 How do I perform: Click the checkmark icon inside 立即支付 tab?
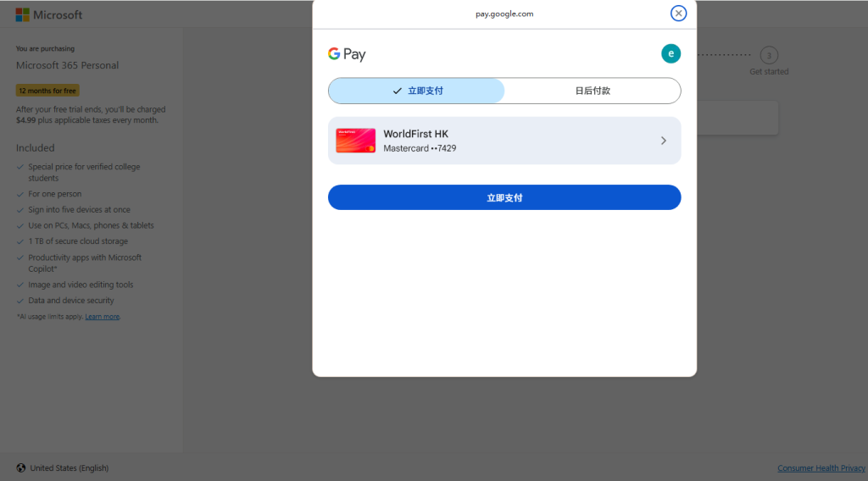(x=397, y=91)
